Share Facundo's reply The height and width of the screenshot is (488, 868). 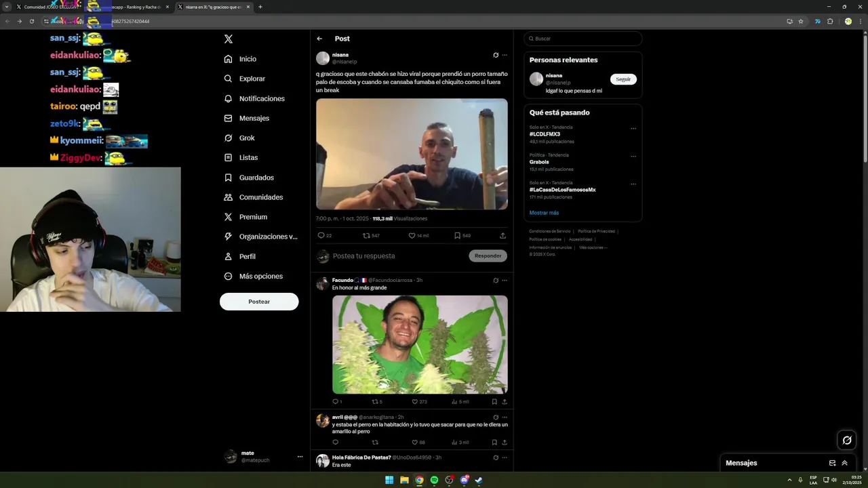pyautogui.click(x=505, y=401)
